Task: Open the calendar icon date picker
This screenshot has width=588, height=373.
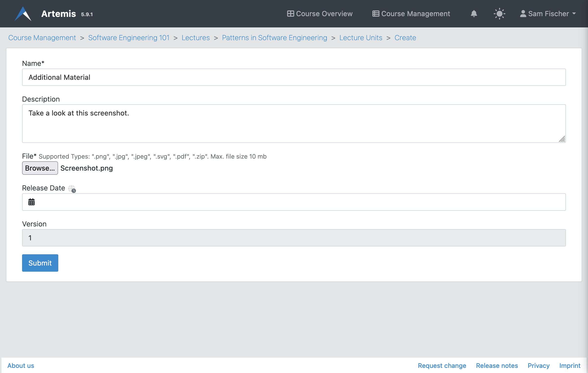Action: (31, 202)
